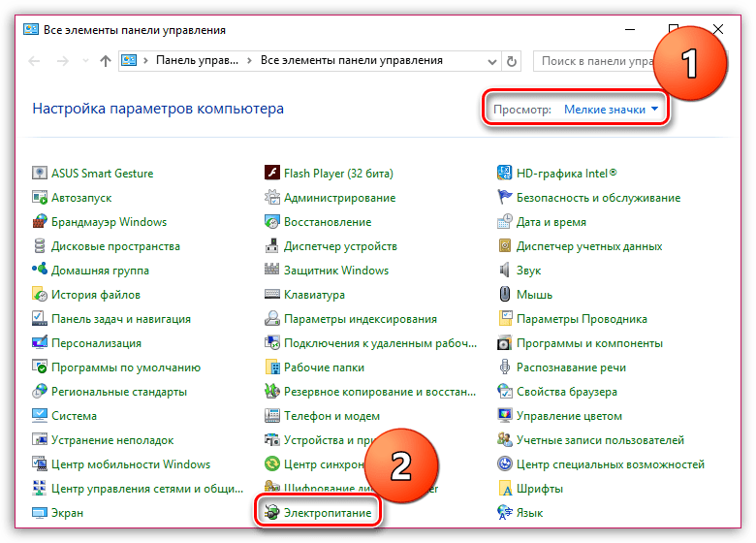Open the Мышь icon
The height and width of the screenshot is (543, 756).
point(504,294)
